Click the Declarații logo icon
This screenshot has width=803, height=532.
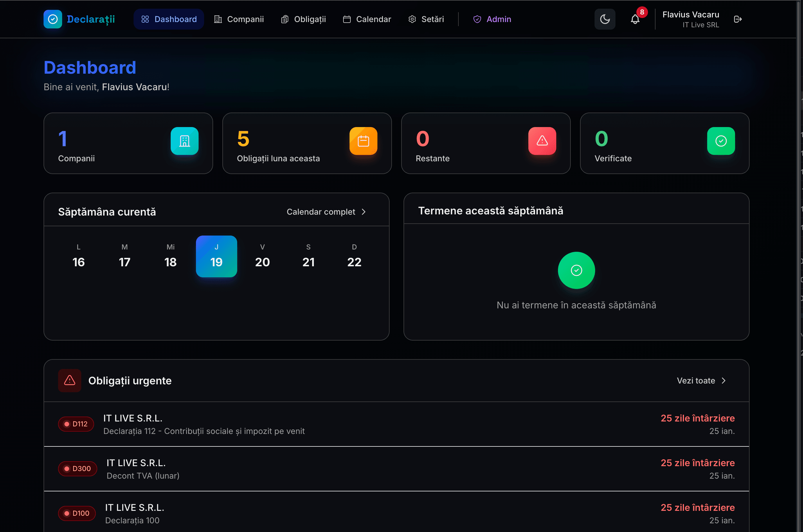point(53,19)
